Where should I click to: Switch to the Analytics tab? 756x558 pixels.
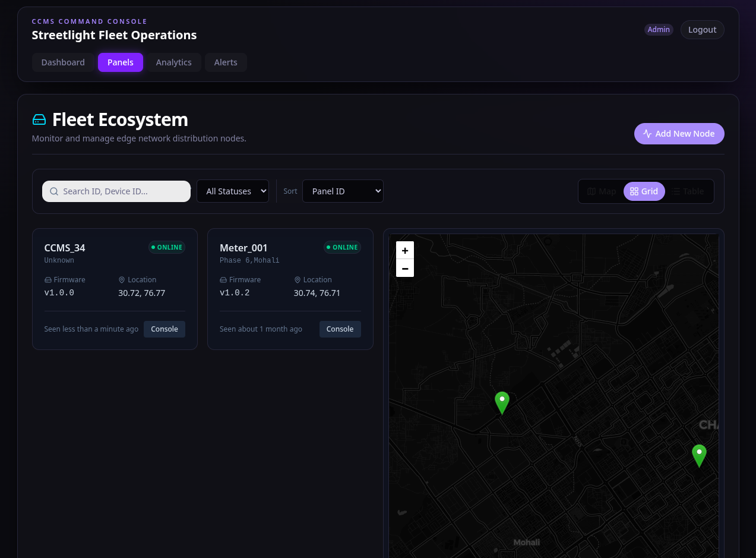pos(174,62)
